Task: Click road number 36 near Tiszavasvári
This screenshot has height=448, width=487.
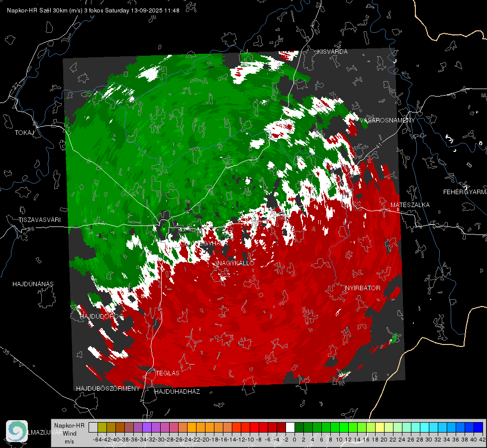Action: (x=31, y=229)
